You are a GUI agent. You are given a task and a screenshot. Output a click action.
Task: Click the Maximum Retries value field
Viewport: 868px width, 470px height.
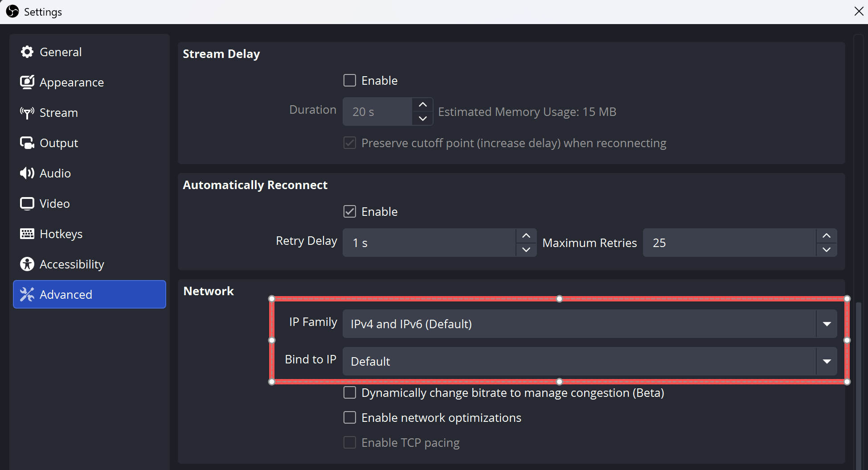730,243
